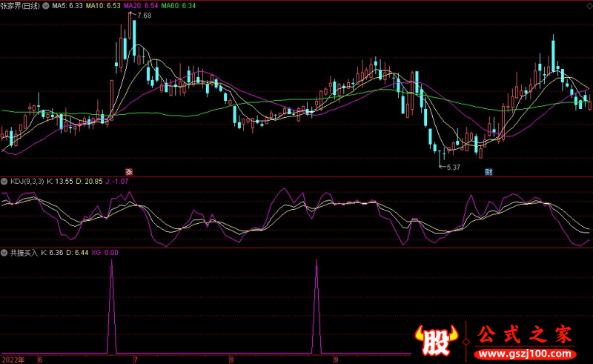Image resolution: width=593 pixels, height=364 pixels.
Task: Expand the KDJ(9,3,3) indicator dropdown
Action: pyautogui.click(x=4, y=182)
